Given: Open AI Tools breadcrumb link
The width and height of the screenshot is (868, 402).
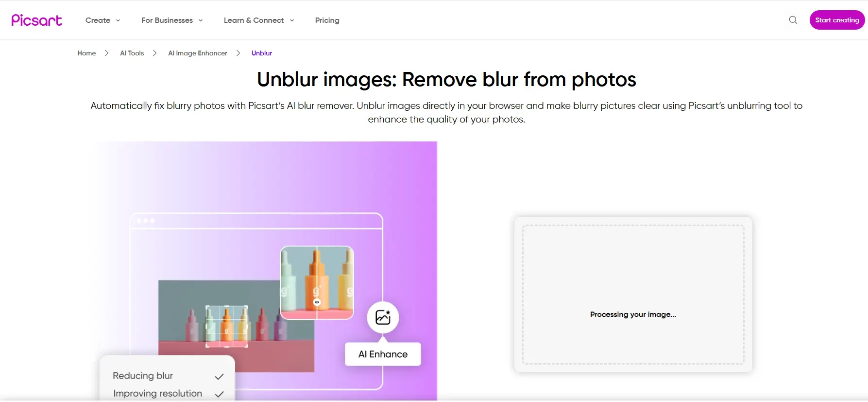Looking at the screenshot, I should click(x=132, y=53).
